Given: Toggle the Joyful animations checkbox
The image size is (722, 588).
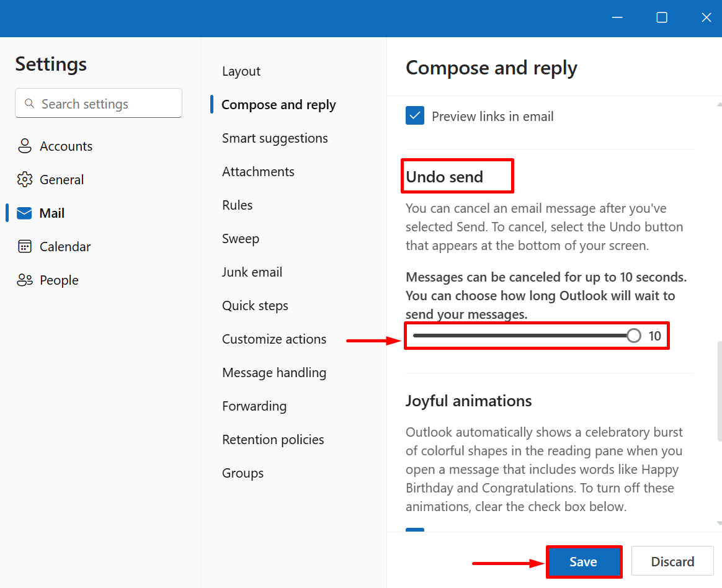Looking at the screenshot, I should point(415,530).
